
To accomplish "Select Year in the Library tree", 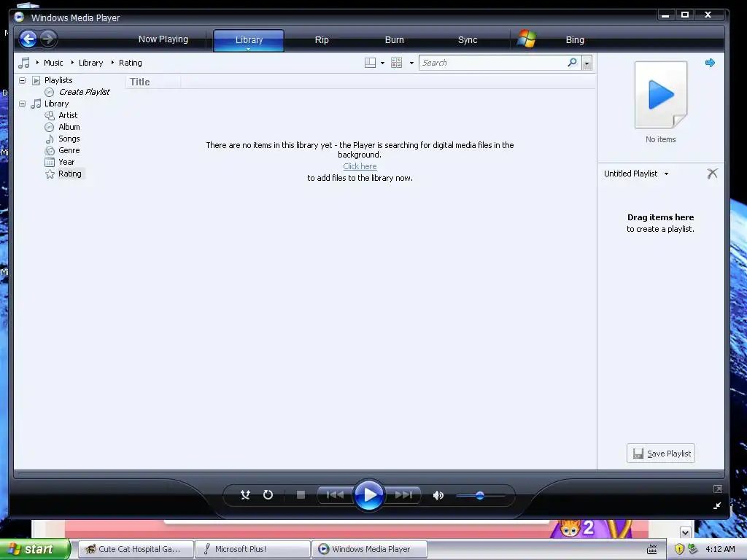I will (x=66, y=162).
